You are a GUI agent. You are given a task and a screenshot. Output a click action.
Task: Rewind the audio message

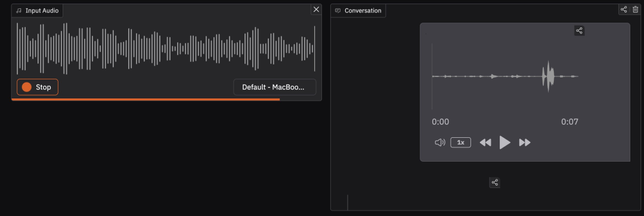pyautogui.click(x=485, y=143)
